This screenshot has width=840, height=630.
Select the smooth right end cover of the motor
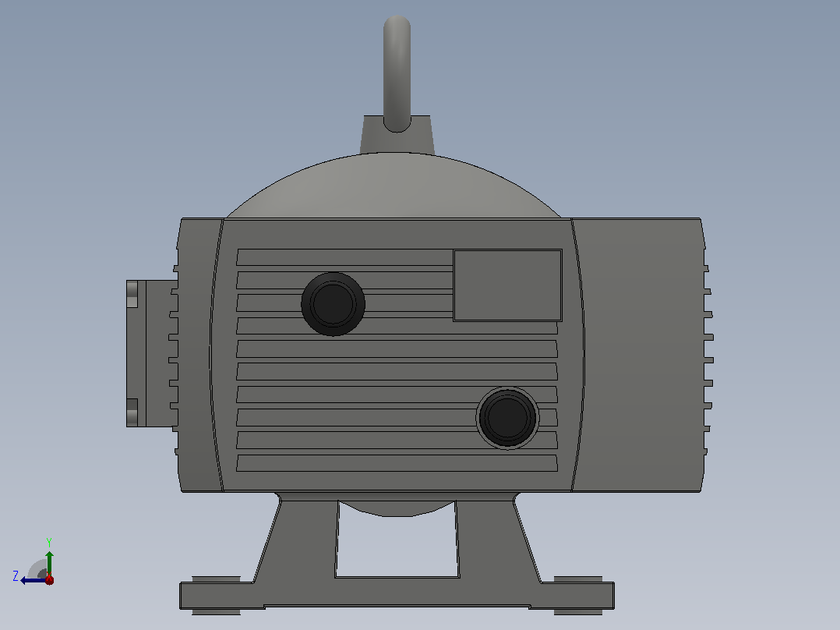coord(641,355)
